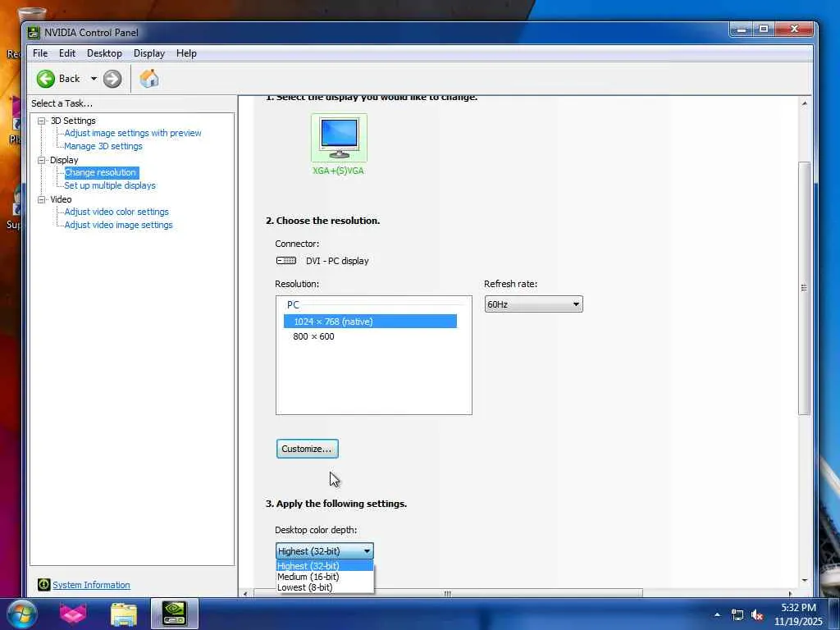Open the Desktop menu
840x630 pixels.
click(104, 53)
